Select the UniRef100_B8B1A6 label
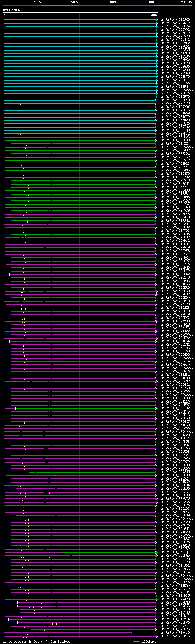The height and width of the screenshot is (644, 195). point(175,83)
